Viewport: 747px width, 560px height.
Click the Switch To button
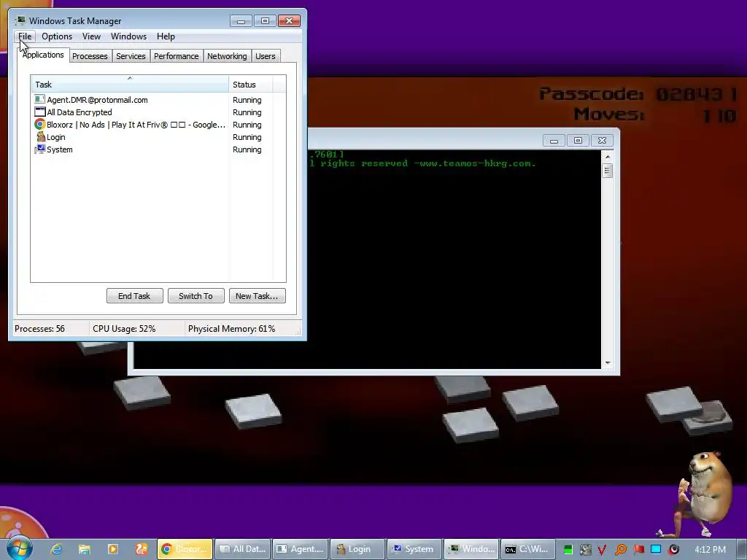point(196,296)
